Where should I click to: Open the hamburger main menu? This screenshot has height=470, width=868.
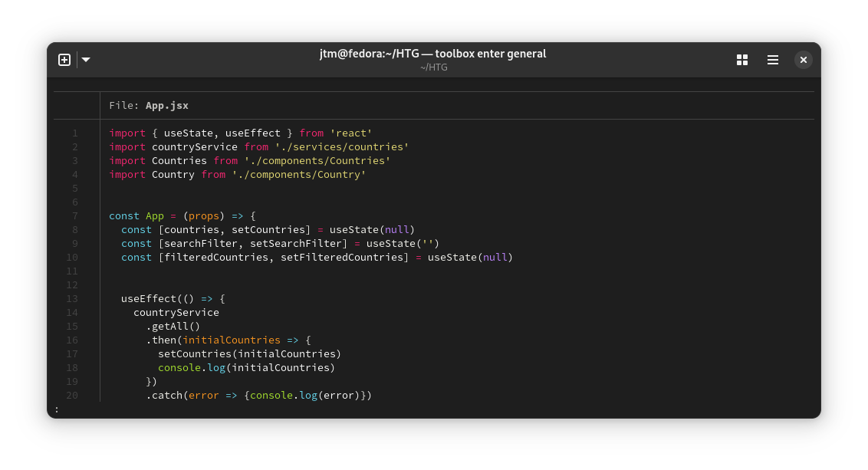click(x=773, y=60)
